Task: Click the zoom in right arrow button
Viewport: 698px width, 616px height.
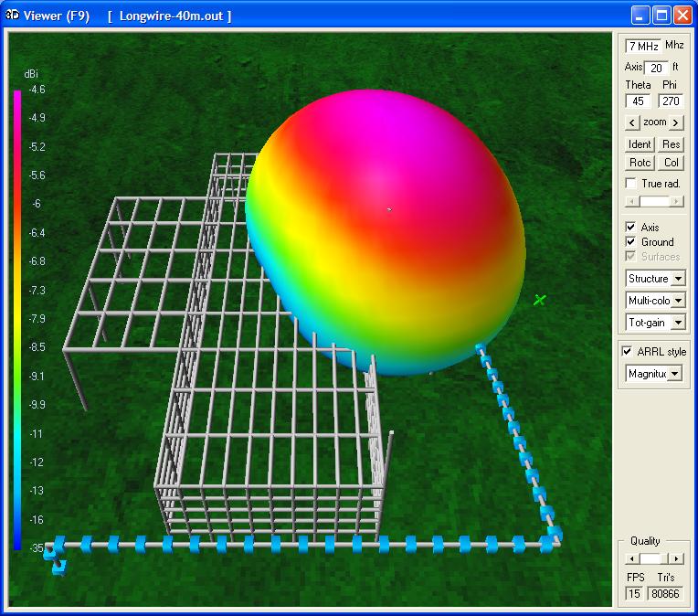Action: tap(676, 122)
